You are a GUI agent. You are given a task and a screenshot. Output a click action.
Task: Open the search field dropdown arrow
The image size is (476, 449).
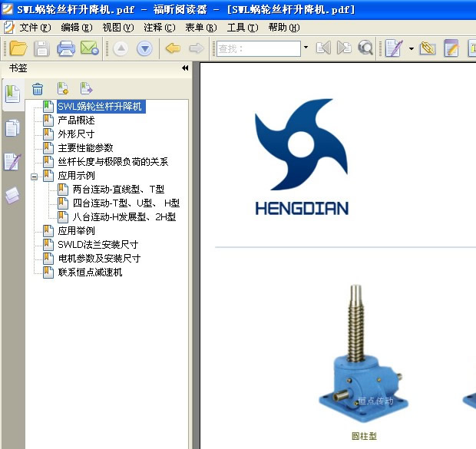click(x=306, y=48)
